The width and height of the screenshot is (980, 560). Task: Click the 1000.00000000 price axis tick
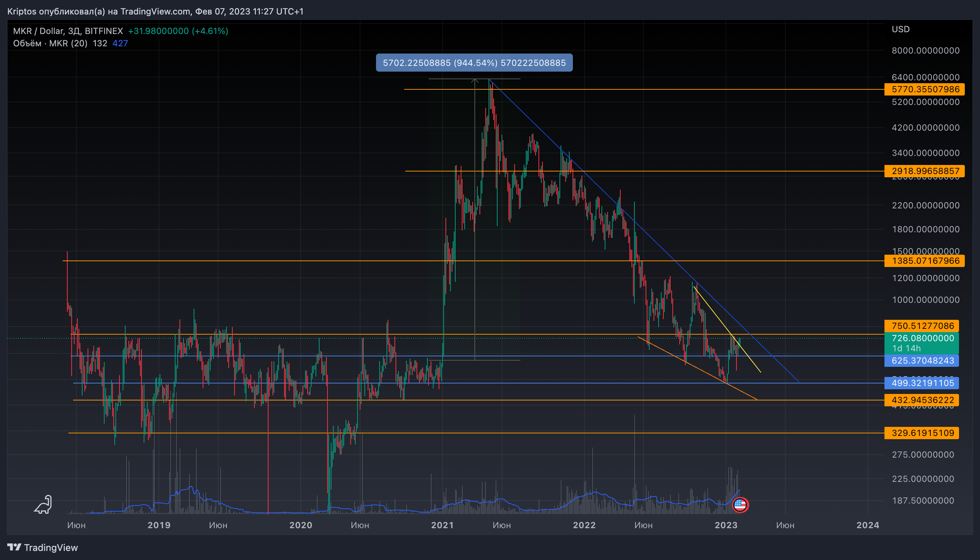tap(925, 300)
